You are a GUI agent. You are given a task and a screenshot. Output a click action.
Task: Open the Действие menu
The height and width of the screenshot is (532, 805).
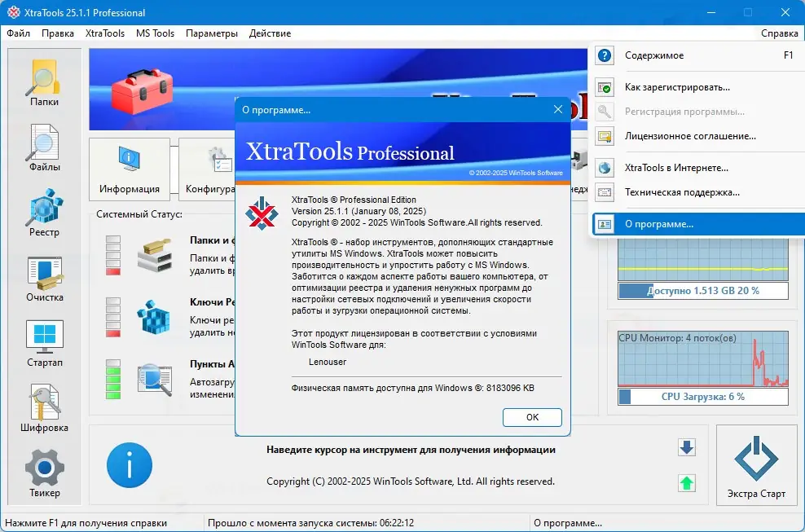click(270, 33)
